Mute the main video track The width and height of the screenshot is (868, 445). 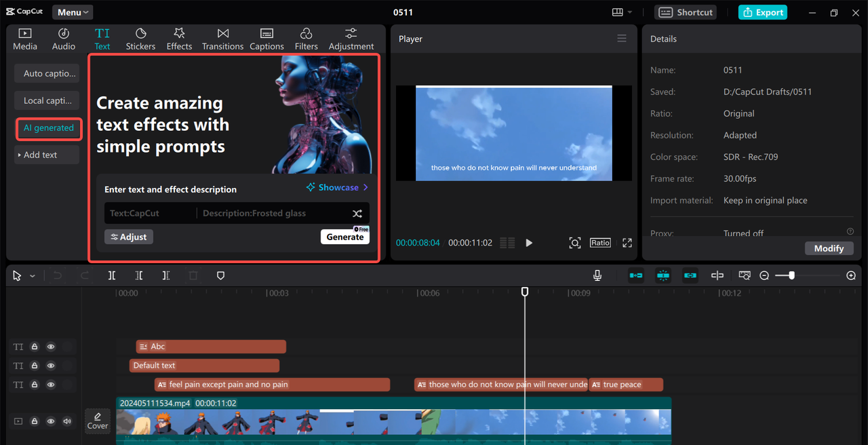click(x=67, y=421)
